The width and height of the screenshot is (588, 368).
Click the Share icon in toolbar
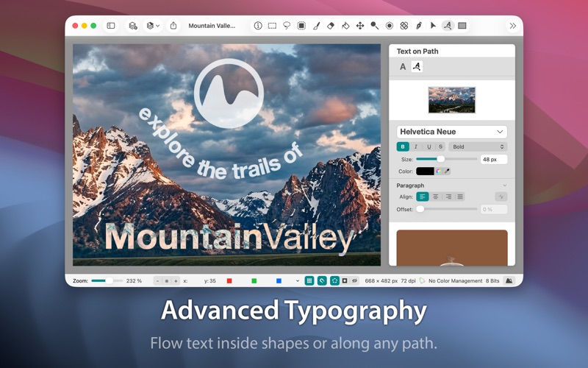[173, 26]
